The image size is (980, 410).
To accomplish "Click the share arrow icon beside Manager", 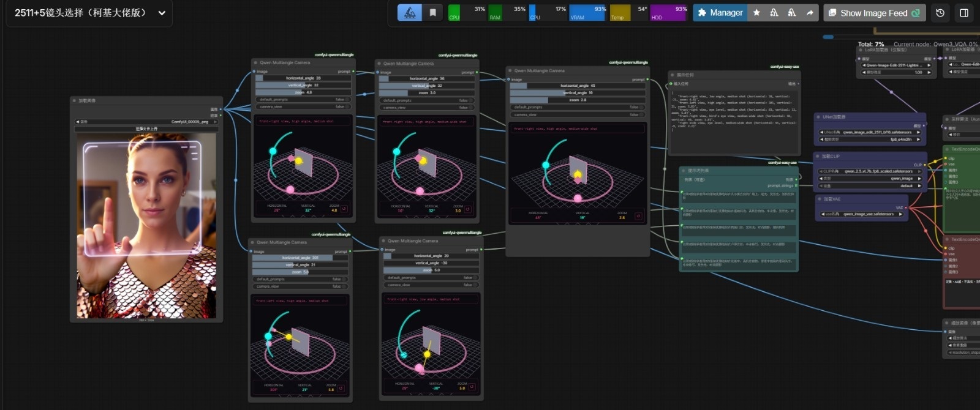I will 810,13.
